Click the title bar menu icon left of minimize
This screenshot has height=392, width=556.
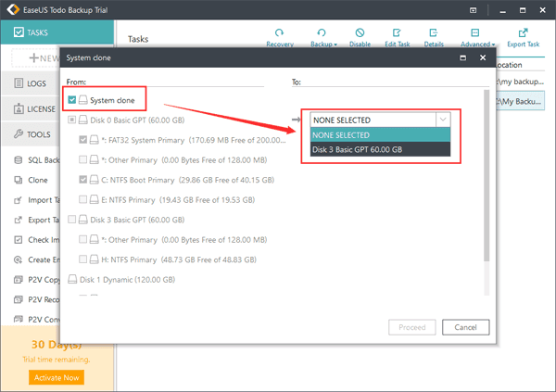473,10
